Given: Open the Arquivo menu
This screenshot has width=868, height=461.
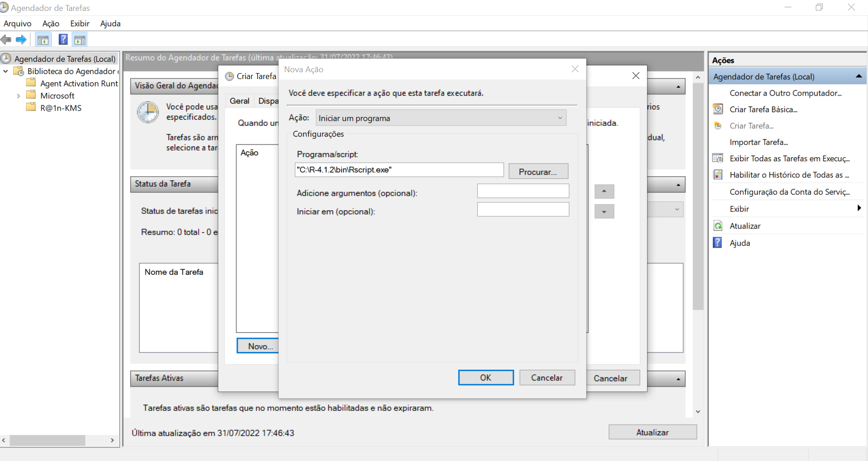Looking at the screenshot, I should click(18, 24).
